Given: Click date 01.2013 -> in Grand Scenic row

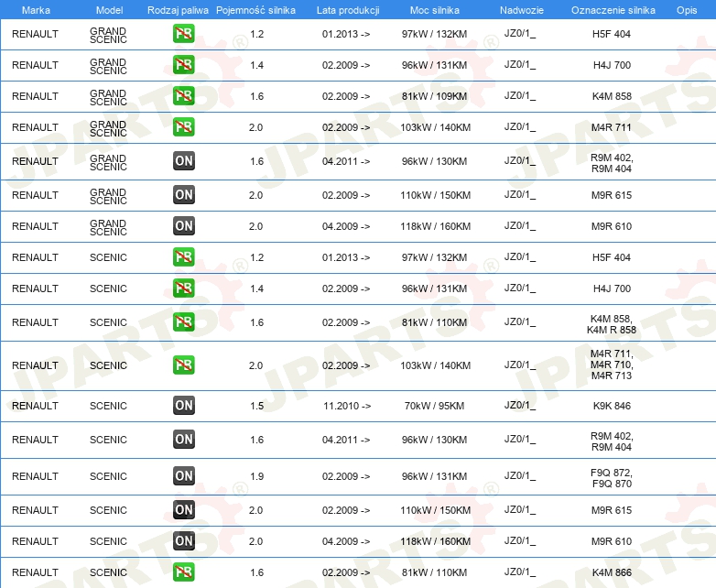Looking at the screenshot, I should click(x=346, y=34).
